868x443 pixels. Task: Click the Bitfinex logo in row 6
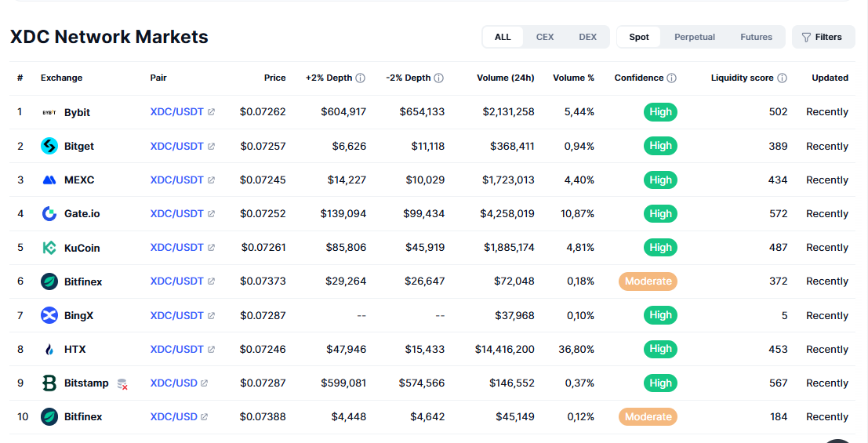[x=49, y=281]
